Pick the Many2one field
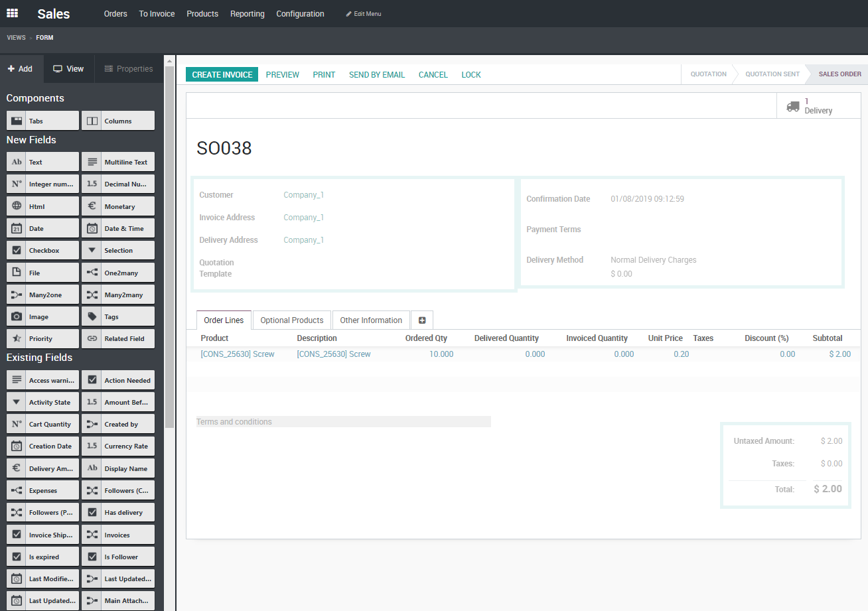 click(x=42, y=295)
